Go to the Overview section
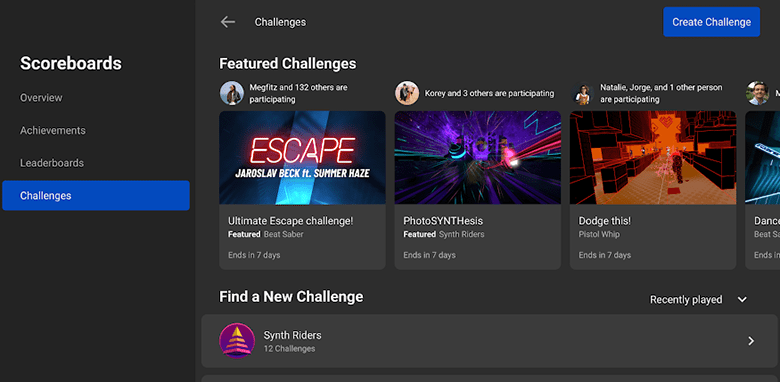The height and width of the screenshot is (382, 780). (41, 97)
